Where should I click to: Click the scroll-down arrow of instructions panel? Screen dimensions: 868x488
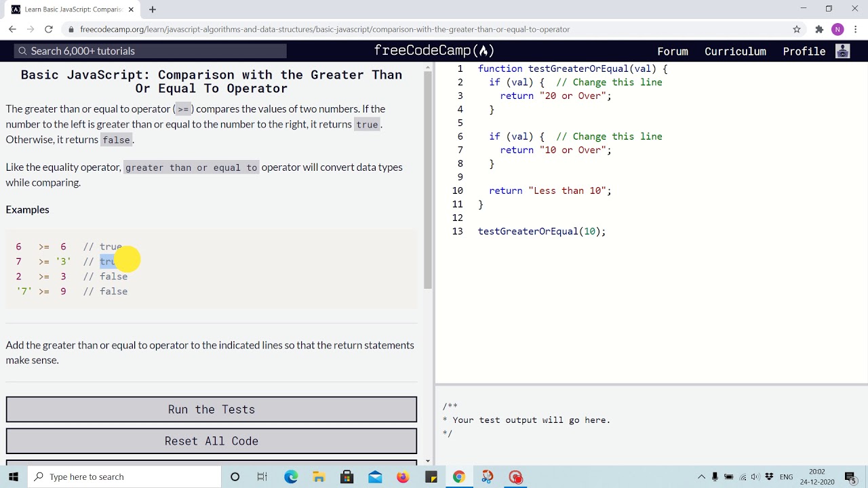coord(427,461)
